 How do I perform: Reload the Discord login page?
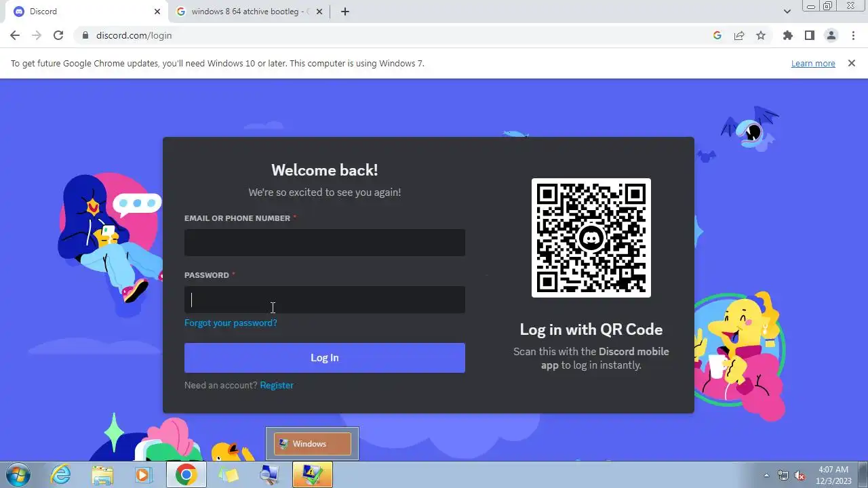coord(58,35)
